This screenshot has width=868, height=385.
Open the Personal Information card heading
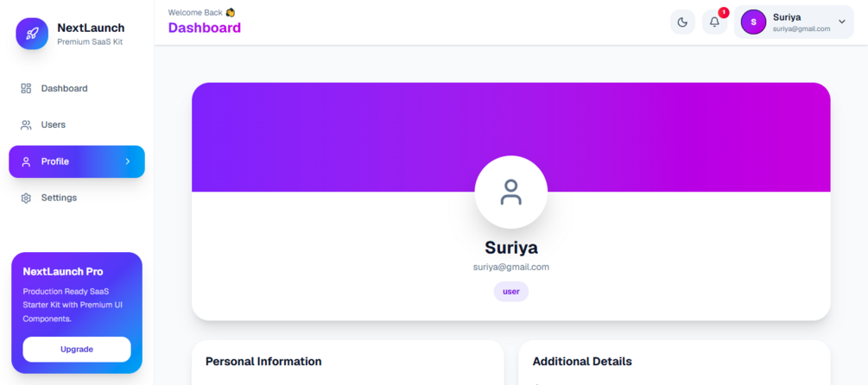point(263,362)
